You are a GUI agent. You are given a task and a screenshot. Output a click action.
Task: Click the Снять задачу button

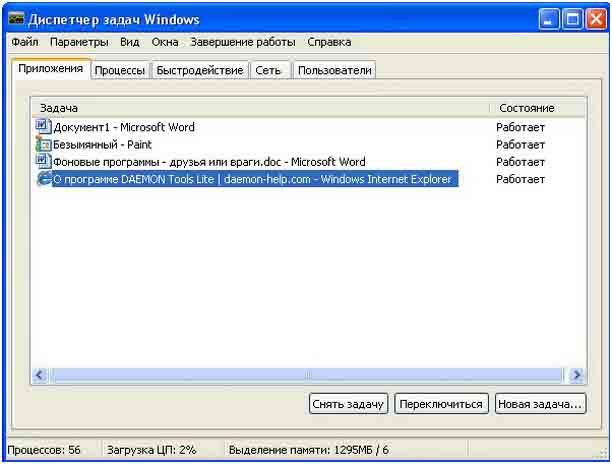tap(348, 404)
